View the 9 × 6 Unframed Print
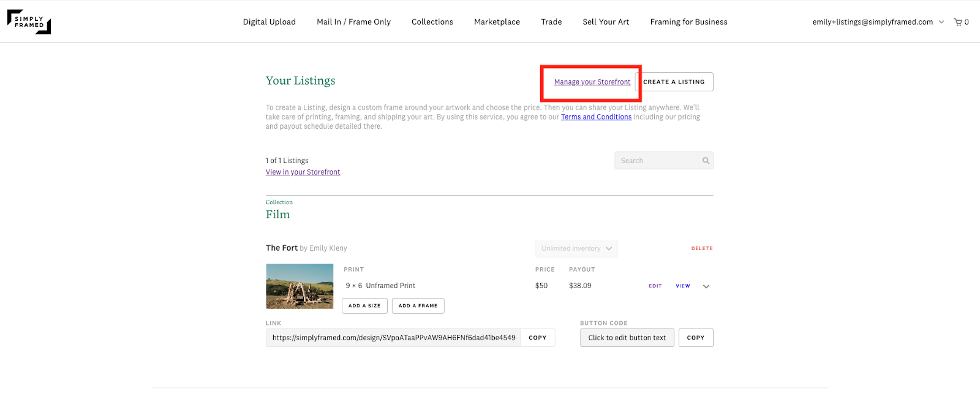The image size is (980, 396). 683,286
